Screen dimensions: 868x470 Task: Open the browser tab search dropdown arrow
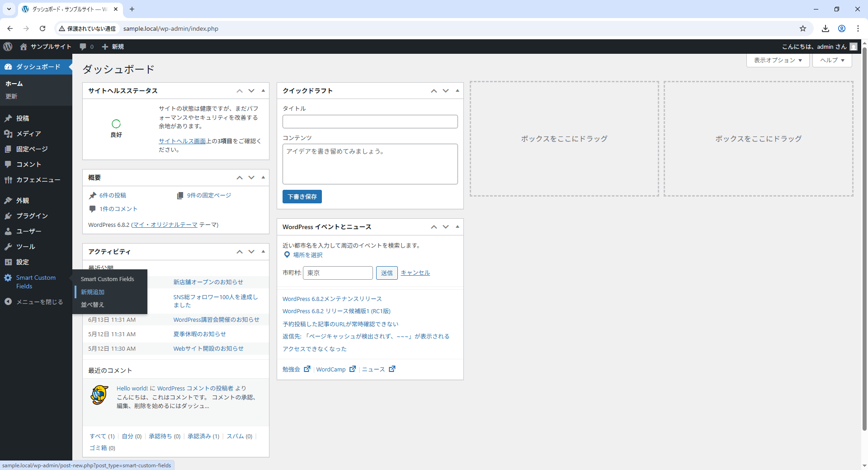pyautogui.click(x=9, y=9)
